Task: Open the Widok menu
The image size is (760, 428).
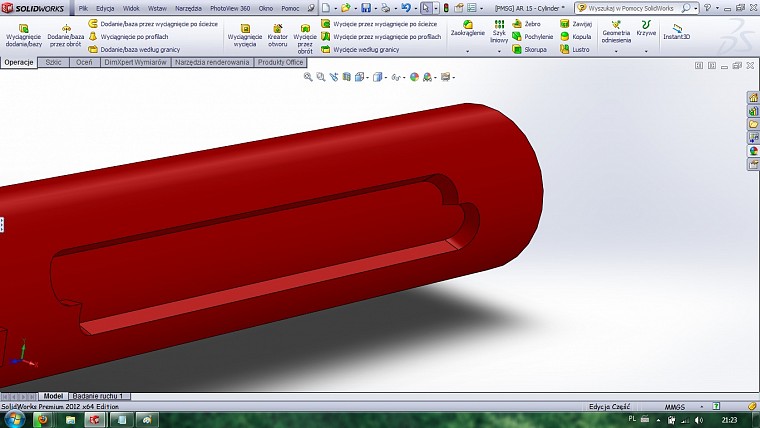Action: (x=131, y=8)
